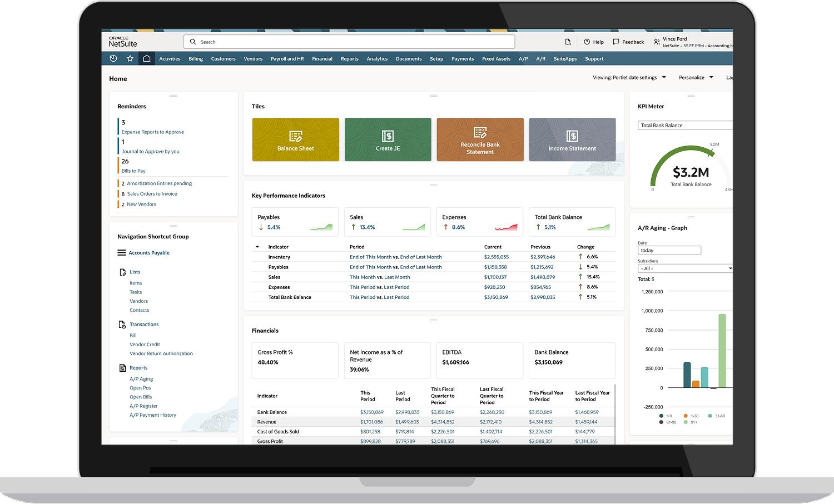
Task: Open the Bills to Pay reminder link
Action: click(133, 171)
